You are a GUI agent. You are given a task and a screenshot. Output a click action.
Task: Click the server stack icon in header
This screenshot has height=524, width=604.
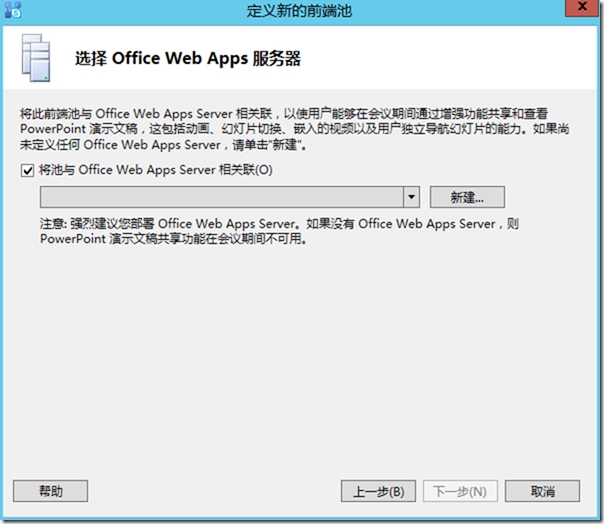point(36,58)
